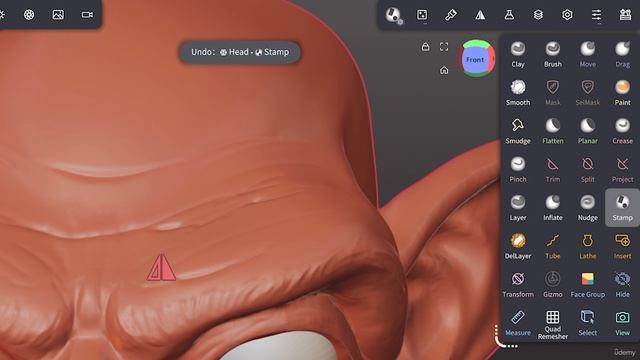Open the camera settings menu
This screenshot has height=360, width=640.
pos(87,15)
